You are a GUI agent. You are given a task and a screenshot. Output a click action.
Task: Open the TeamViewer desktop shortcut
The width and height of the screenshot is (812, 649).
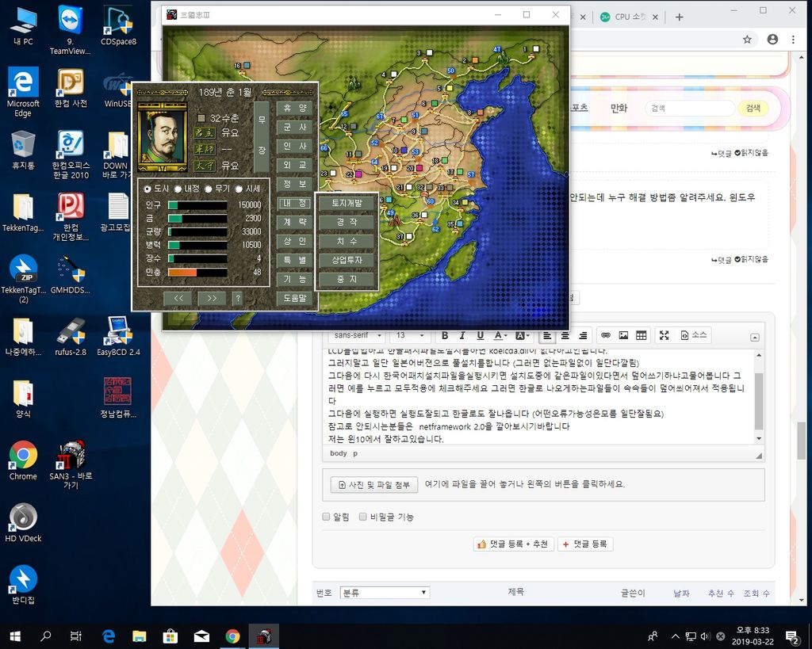point(71,29)
